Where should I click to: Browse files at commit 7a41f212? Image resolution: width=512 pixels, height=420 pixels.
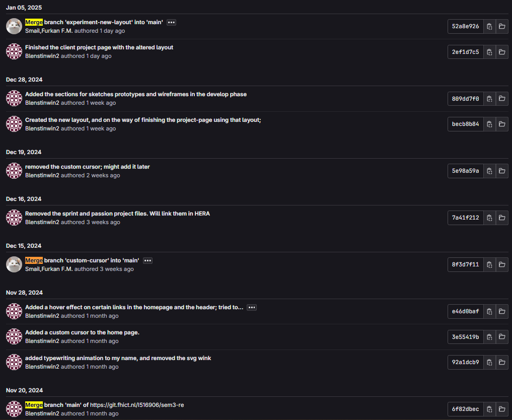click(x=502, y=218)
